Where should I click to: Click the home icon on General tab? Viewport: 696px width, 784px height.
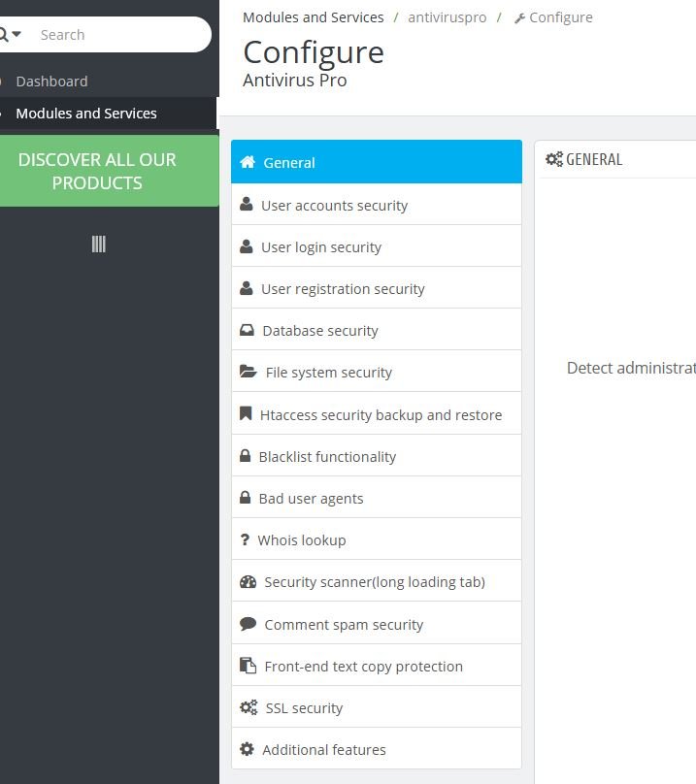tap(248, 162)
